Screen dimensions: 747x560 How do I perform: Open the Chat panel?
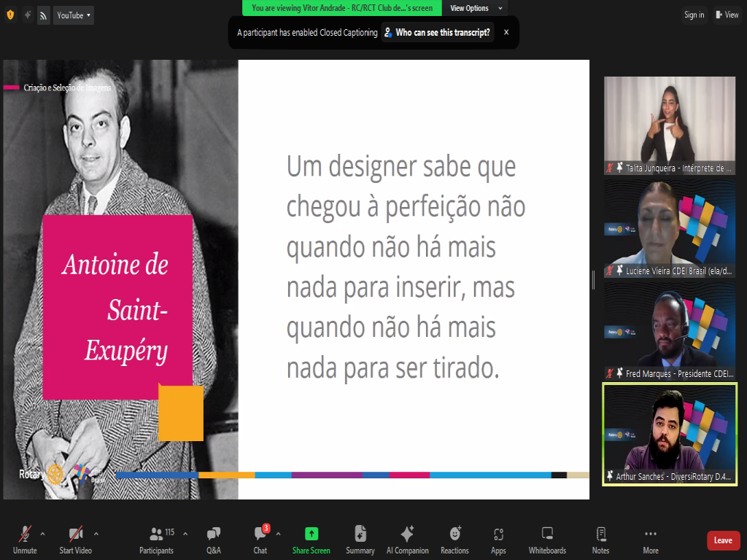click(260, 540)
